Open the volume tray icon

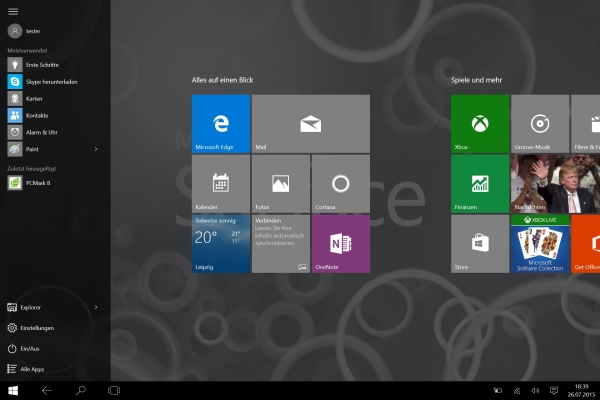pyautogui.click(x=535, y=390)
